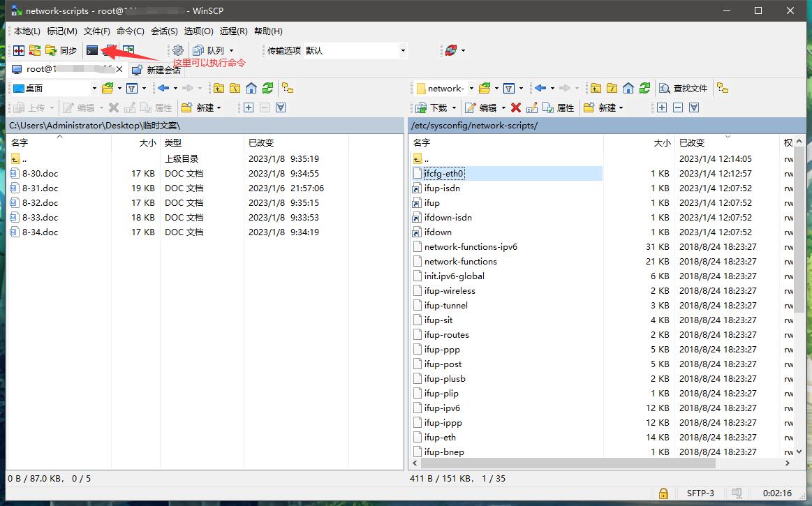This screenshot has width=812, height=506.
Task: Click the 同步 synchronize button
Action: [61, 50]
